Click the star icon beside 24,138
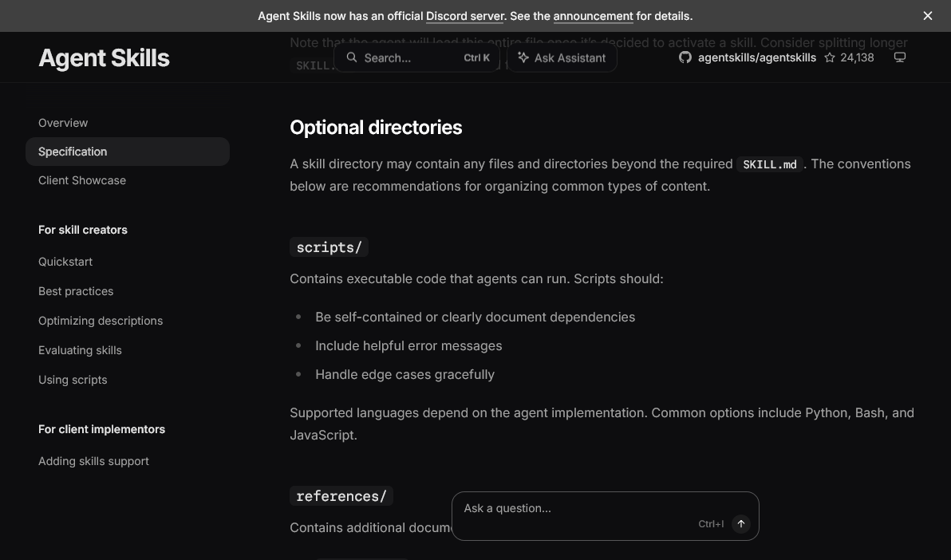Viewport: 951px width, 560px height. click(x=830, y=57)
